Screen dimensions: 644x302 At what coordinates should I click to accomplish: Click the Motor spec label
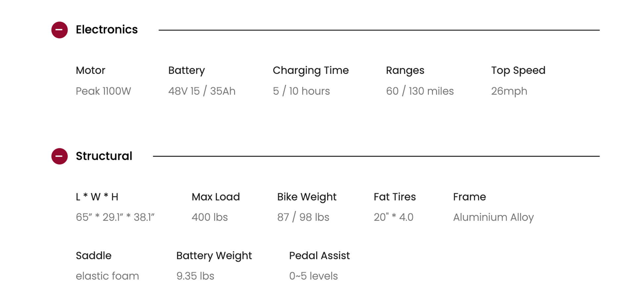(x=90, y=70)
